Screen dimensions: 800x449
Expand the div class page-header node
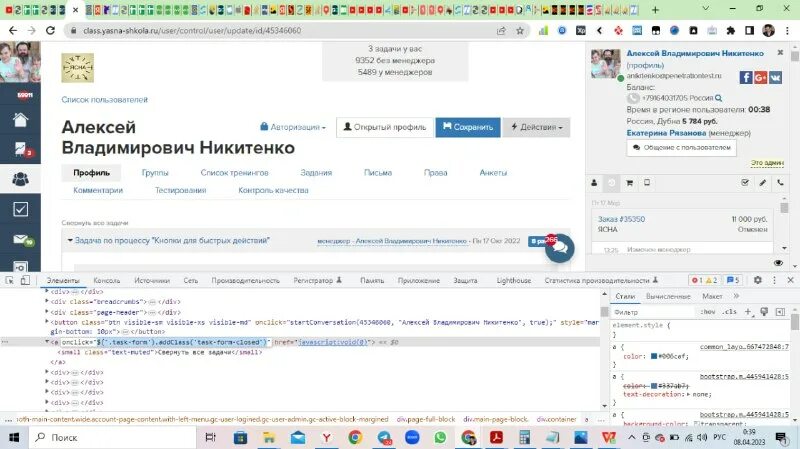point(47,312)
